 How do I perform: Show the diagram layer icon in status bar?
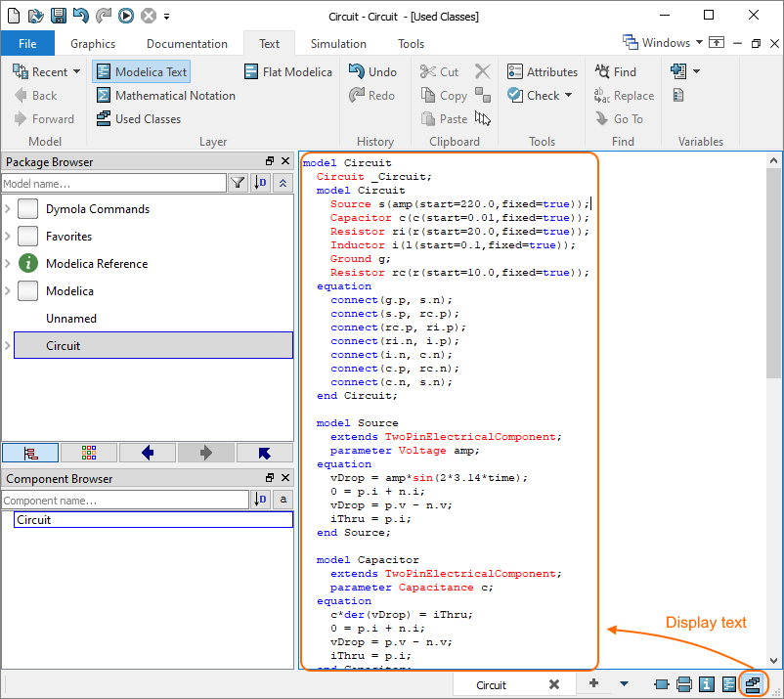pos(684,684)
